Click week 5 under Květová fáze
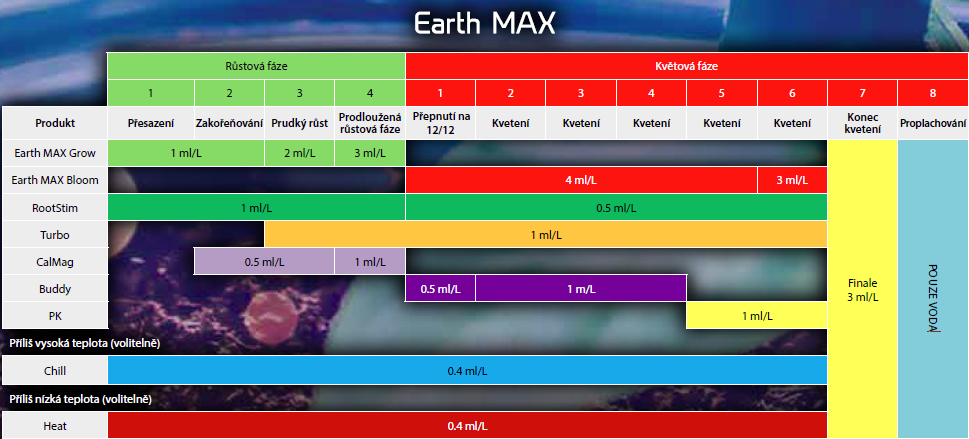969x439 pixels. coord(722,93)
